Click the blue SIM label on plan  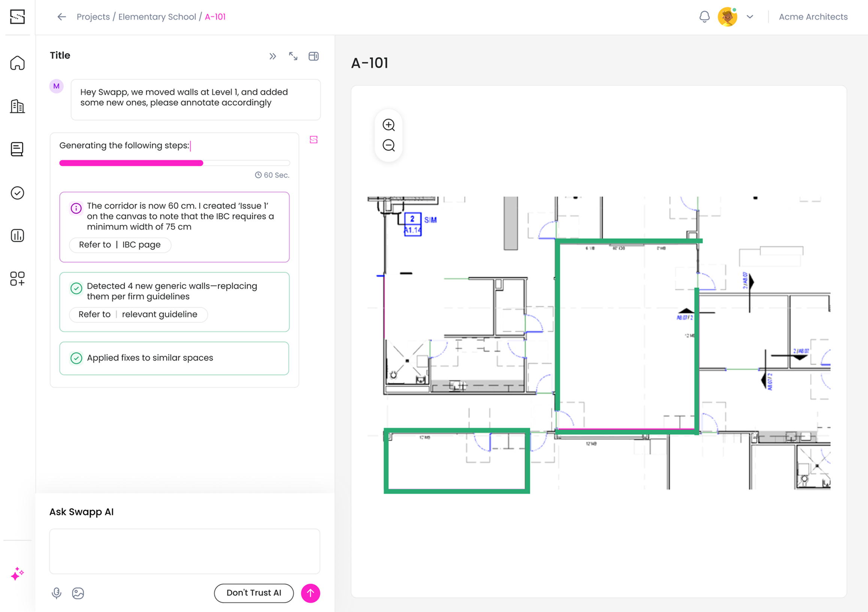430,220
